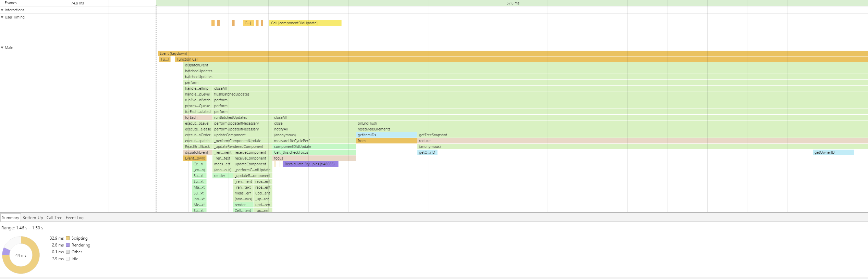Image resolution: width=868 pixels, height=279 pixels.
Task: Click the Idle legend swatch
Action: [68, 259]
